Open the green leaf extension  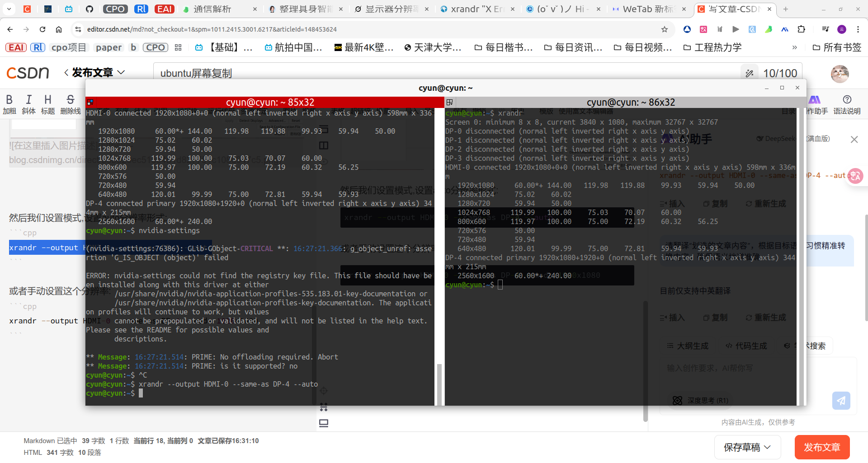coord(769,29)
